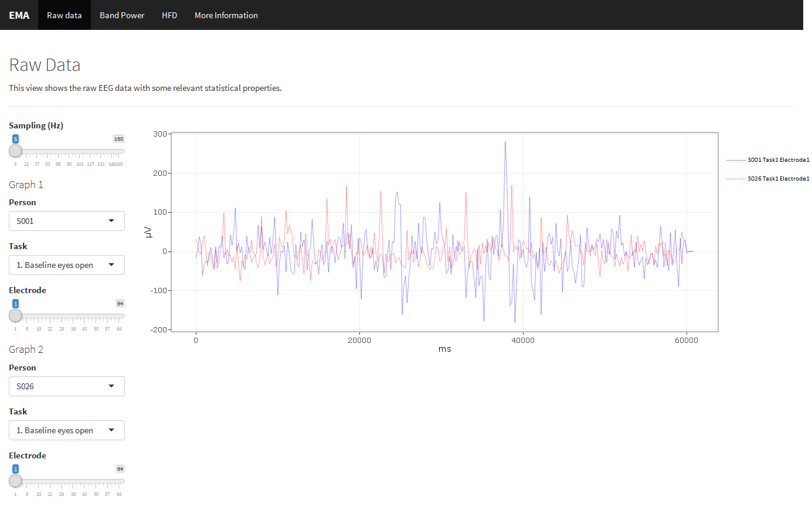Open Graph 1 Task dropdown
Image resolution: width=812 pixels, height=510 pixels.
click(67, 265)
